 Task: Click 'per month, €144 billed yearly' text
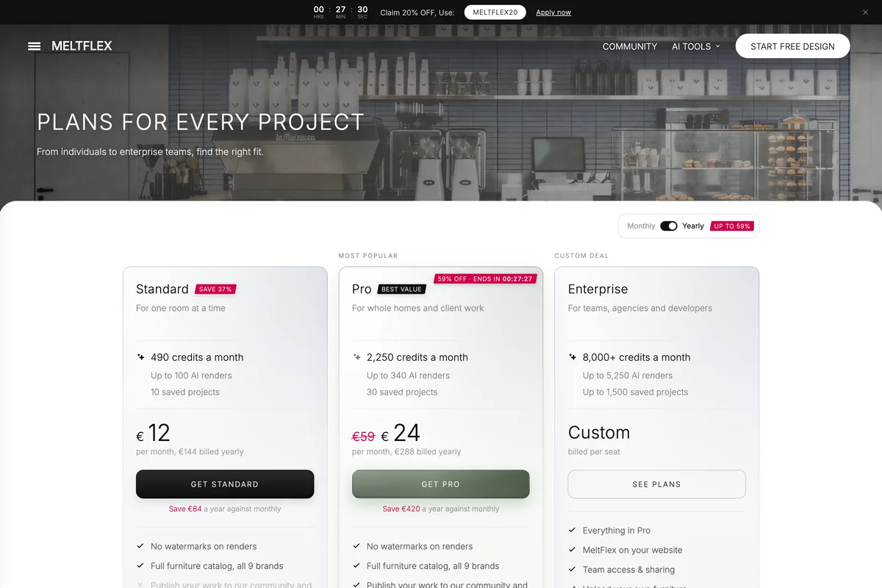(190, 452)
